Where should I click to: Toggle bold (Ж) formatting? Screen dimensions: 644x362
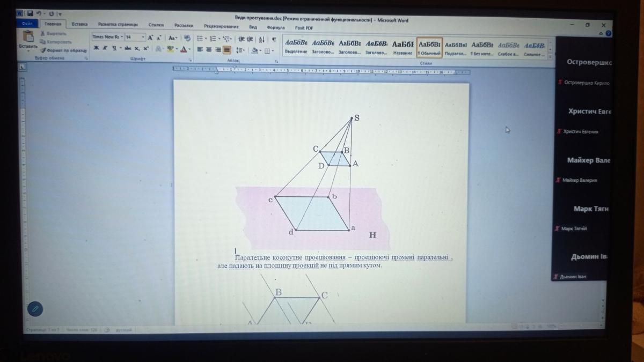[96, 48]
